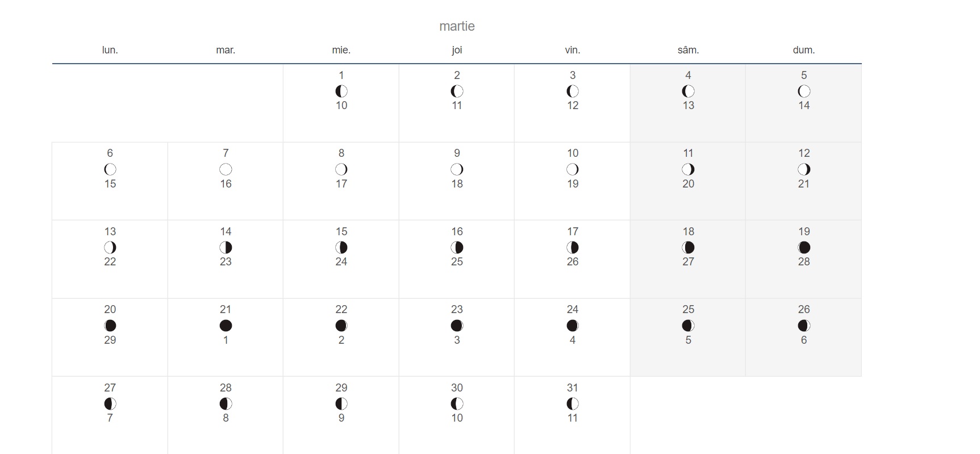Click the date number 30
The width and height of the screenshot is (980, 454).
pos(457,388)
